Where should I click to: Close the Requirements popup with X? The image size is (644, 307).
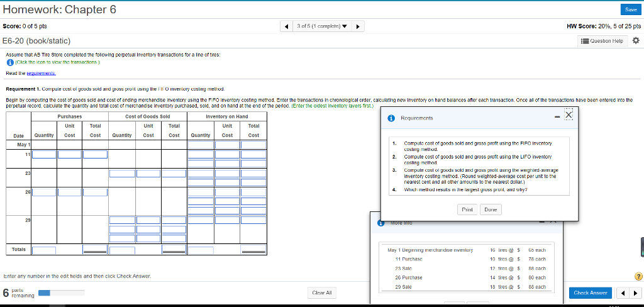click(x=569, y=114)
